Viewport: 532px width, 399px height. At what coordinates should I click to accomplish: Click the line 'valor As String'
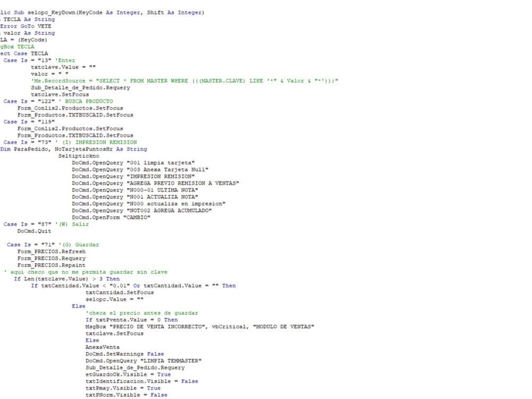pyautogui.click(x=28, y=33)
